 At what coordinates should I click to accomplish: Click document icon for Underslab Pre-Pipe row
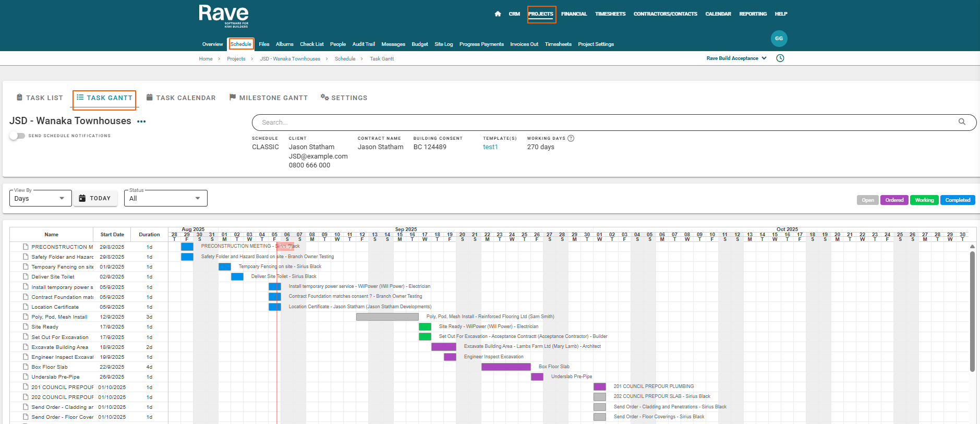coord(26,377)
